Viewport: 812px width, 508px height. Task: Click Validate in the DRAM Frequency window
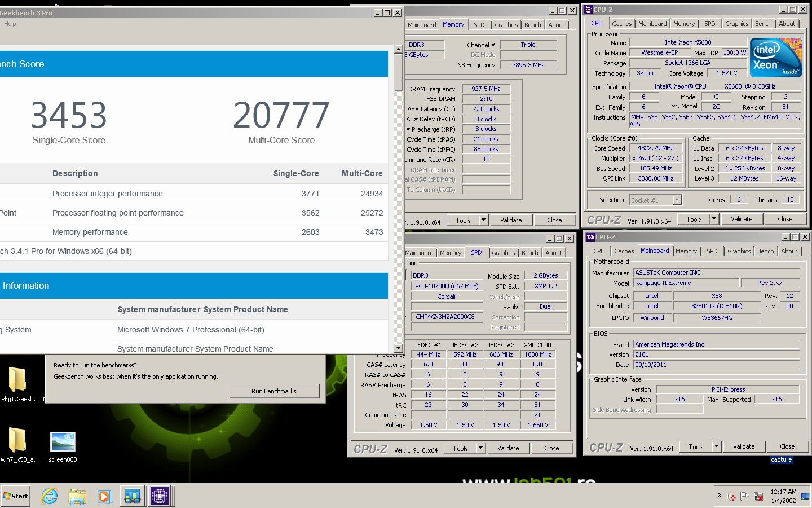[x=511, y=220]
